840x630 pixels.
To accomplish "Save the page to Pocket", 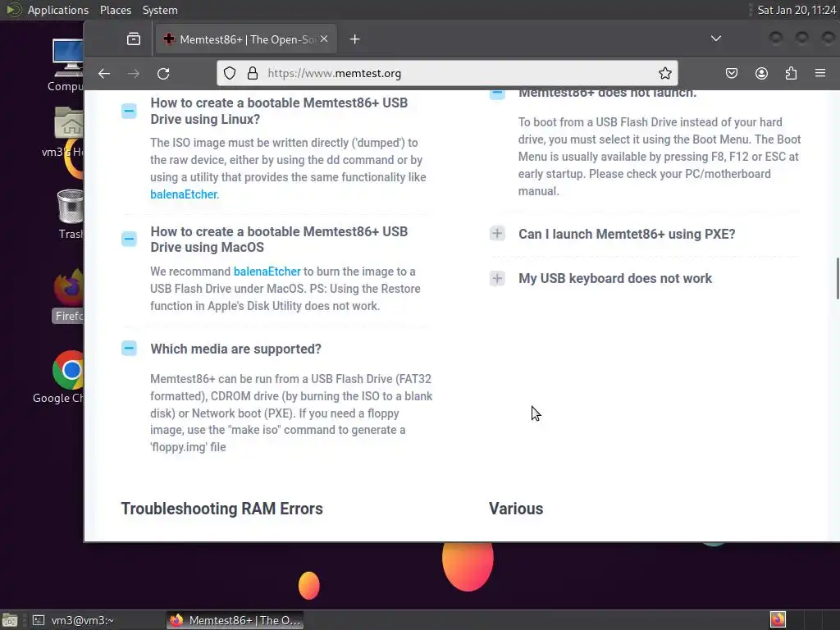I will [x=731, y=73].
